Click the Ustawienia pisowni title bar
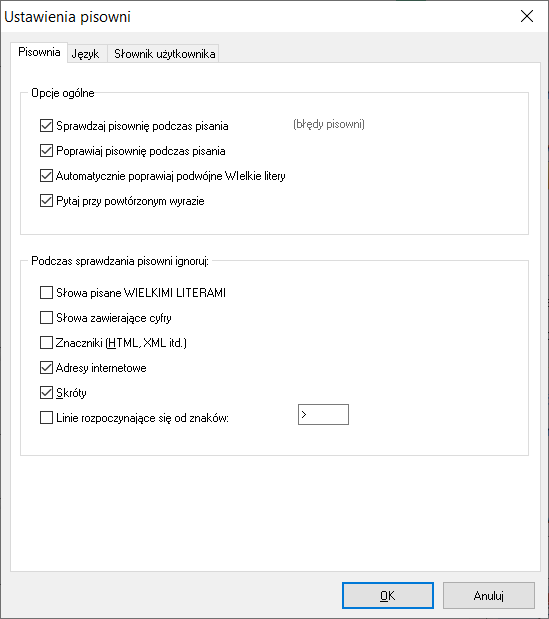The width and height of the screenshot is (549, 619). tap(257, 17)
